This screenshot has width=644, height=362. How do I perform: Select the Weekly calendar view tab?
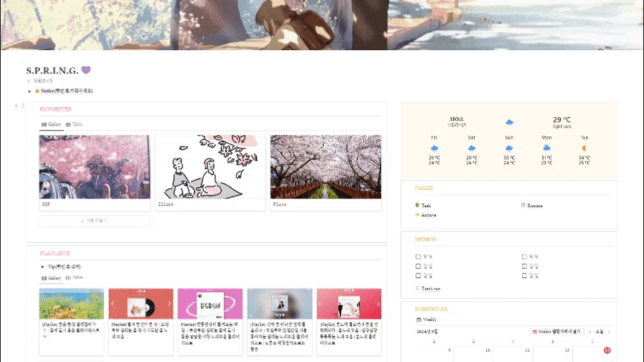point(426,320)
